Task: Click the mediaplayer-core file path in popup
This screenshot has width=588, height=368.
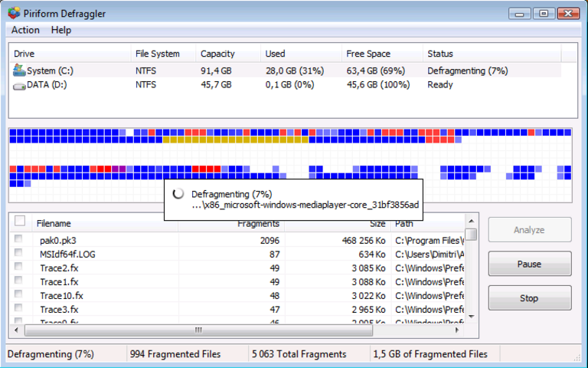Action: 305,205
